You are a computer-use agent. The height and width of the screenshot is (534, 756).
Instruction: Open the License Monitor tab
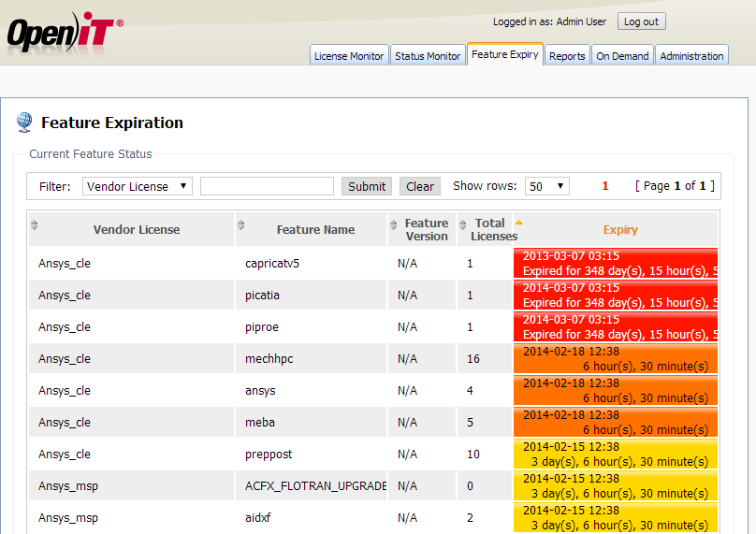point(349,56)
